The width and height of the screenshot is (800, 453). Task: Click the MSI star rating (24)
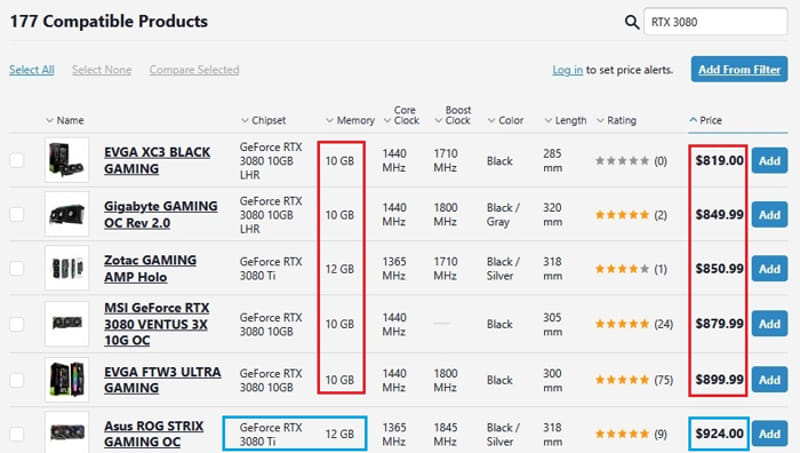click(634, 324)
